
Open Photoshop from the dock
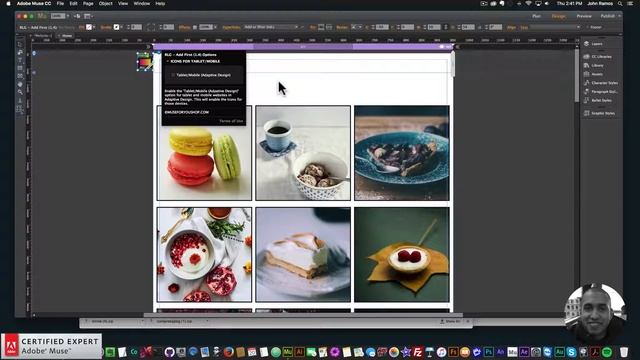tap(489, 352)
